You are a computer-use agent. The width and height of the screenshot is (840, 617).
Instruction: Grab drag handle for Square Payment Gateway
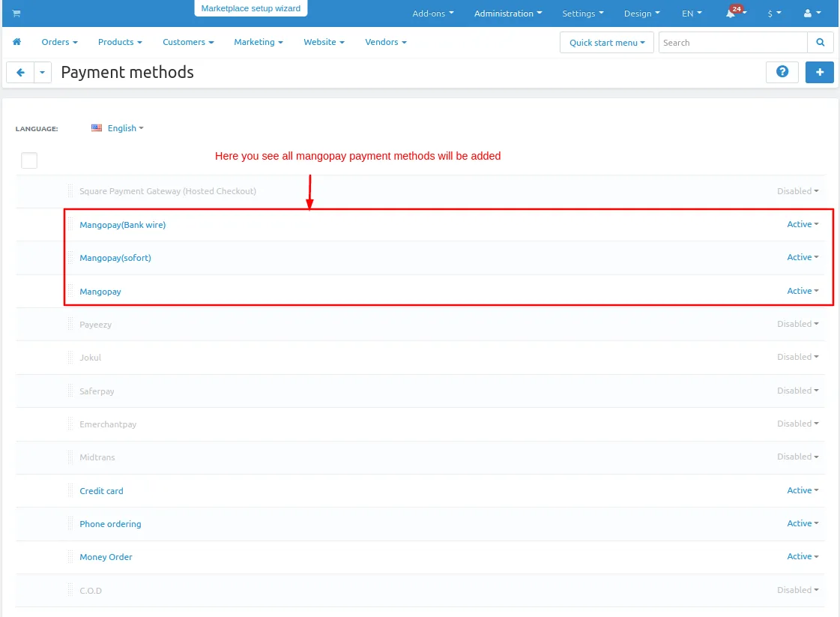[x=70, y=191]
